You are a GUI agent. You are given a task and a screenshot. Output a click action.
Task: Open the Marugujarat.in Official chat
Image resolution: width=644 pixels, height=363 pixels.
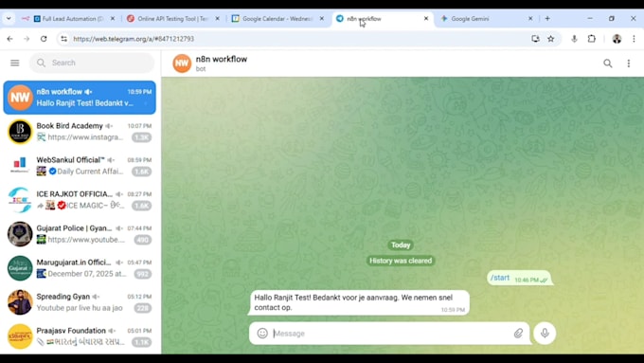pyautogui.click(x=80, y=268)
